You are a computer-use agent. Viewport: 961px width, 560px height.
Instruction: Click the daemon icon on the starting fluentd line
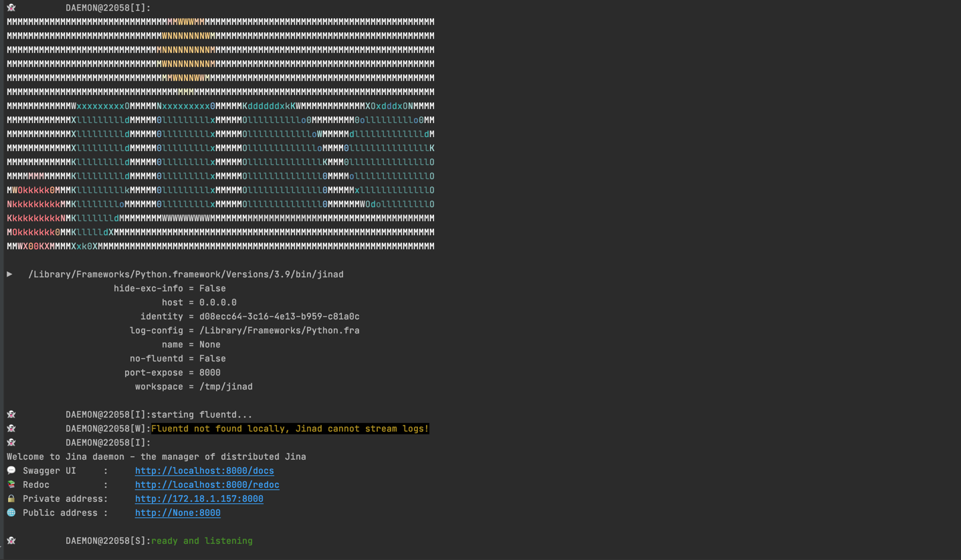[x=11, y=414]
